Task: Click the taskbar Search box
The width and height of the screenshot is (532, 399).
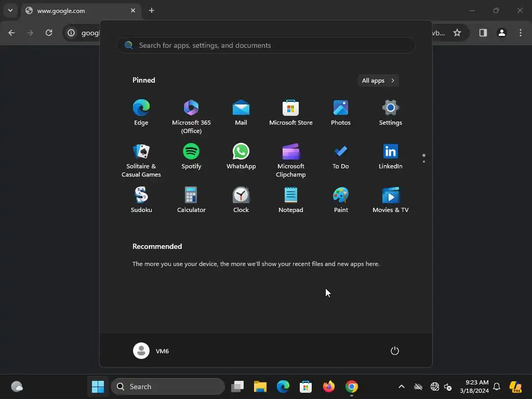Action: pos(168,387)
